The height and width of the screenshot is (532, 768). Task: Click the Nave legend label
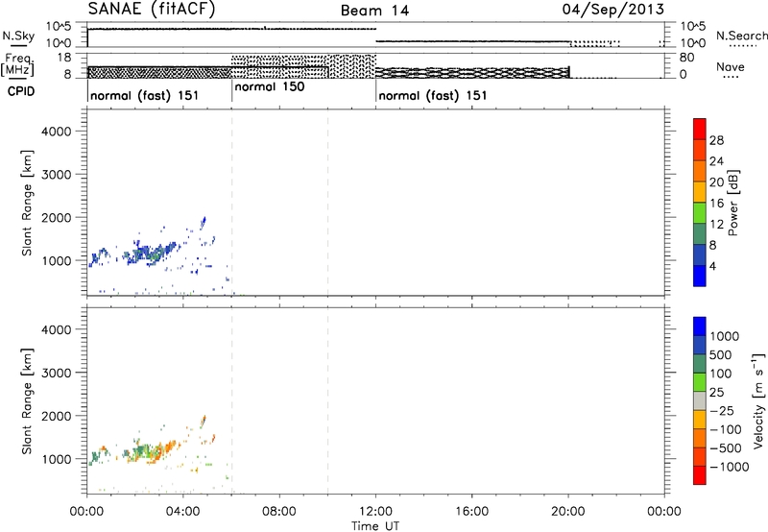click(730, 67)
